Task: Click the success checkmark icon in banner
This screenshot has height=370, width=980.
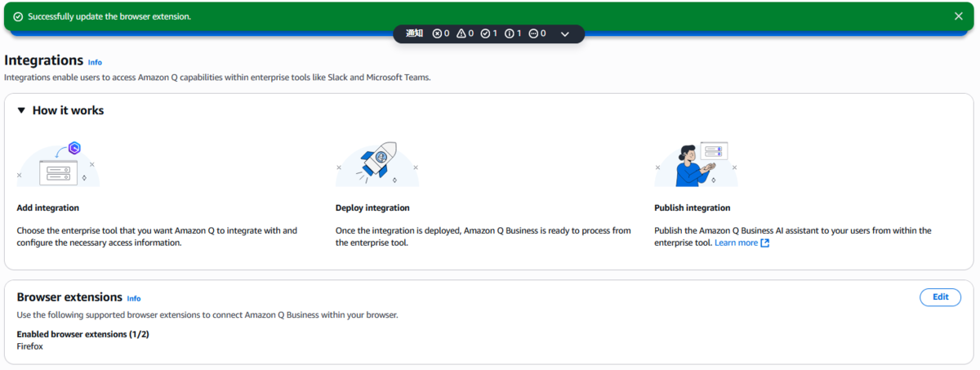Action: [x=18, y=16]
